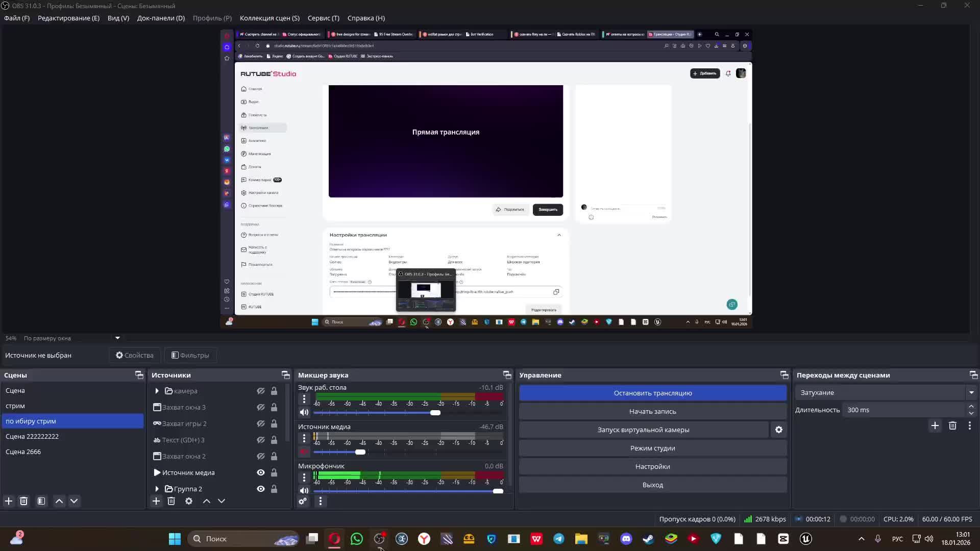Open the Коллекция сцен (S) menu
Image resolution: width=980 pixels, height=551 pixels.
[269, 18]
